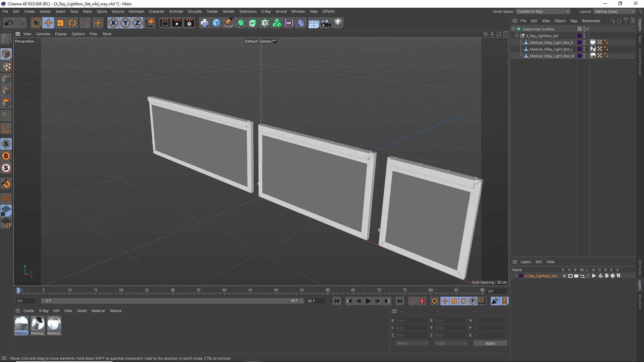
Task: Render to Picture Viewer
Action: [x=177, y=23]
